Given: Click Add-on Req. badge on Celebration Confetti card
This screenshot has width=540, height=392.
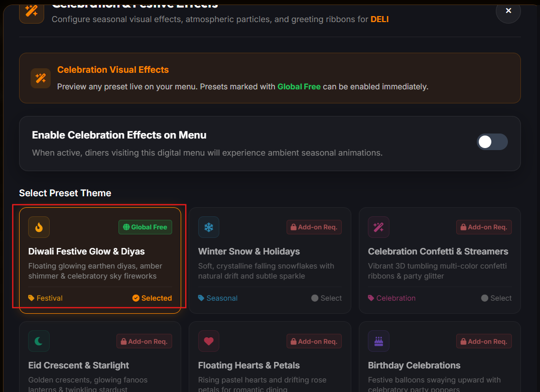Looking at the screenshot, I should [484, 227].
